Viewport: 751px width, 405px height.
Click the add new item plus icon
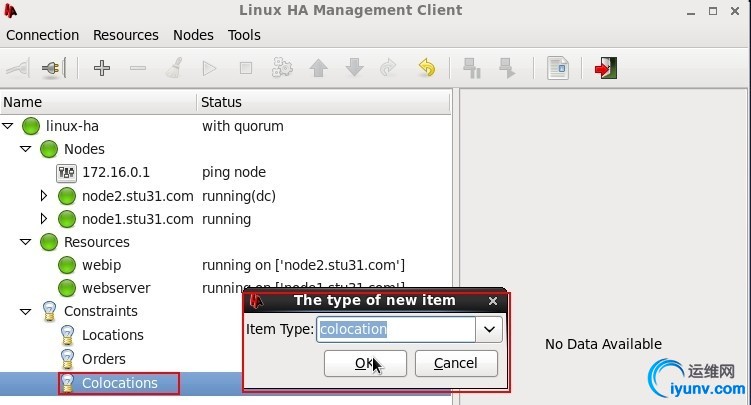click(x=101, y=68)
